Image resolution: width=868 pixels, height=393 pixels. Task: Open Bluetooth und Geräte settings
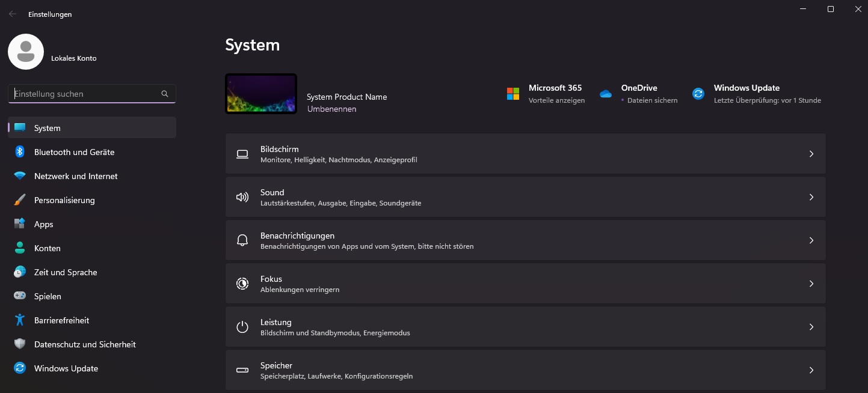click(20, 152)
